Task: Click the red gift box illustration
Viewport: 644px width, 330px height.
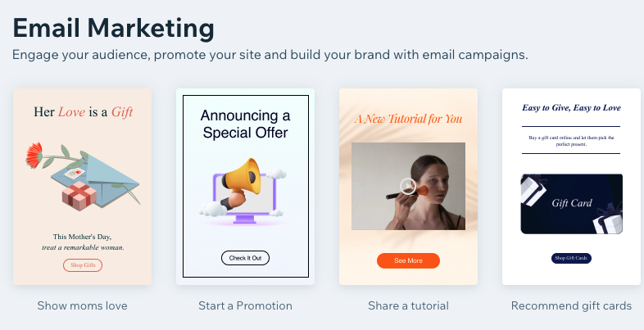Action: pos(79,196)
